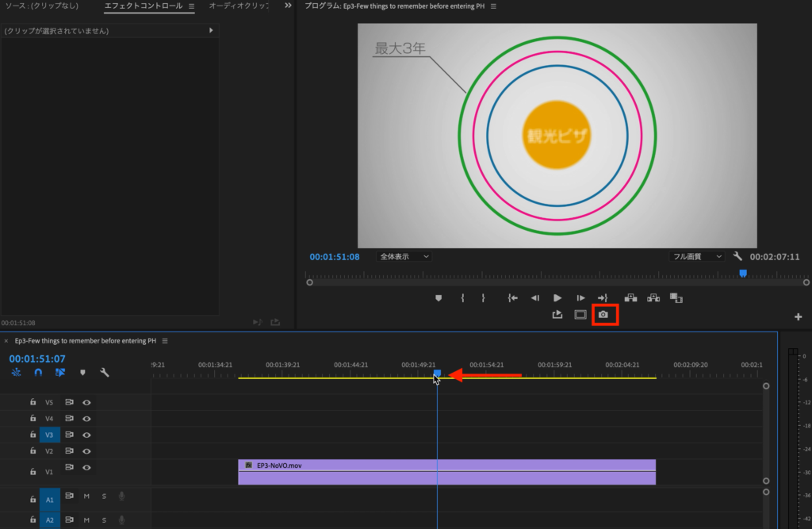
Task: Toggle lock on track V2
Action: coord(33,450)
